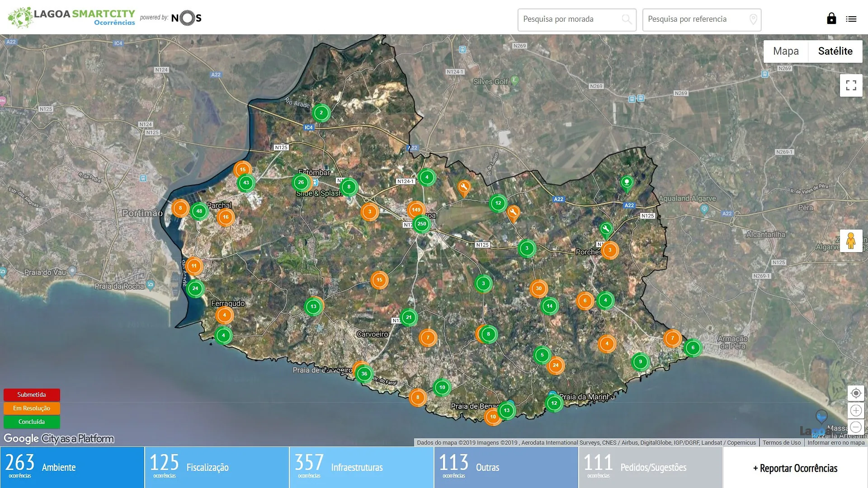
Task: Toggle fullscreen map view
Action: point(851,85)
